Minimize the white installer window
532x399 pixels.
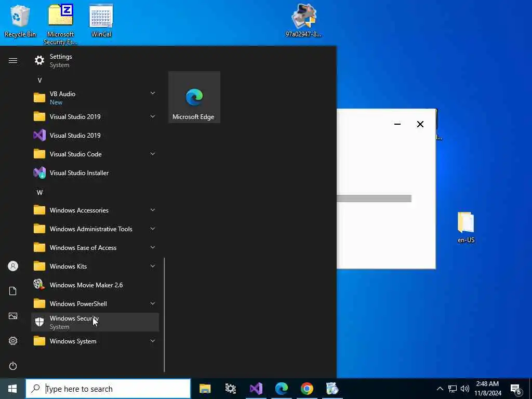397,124
